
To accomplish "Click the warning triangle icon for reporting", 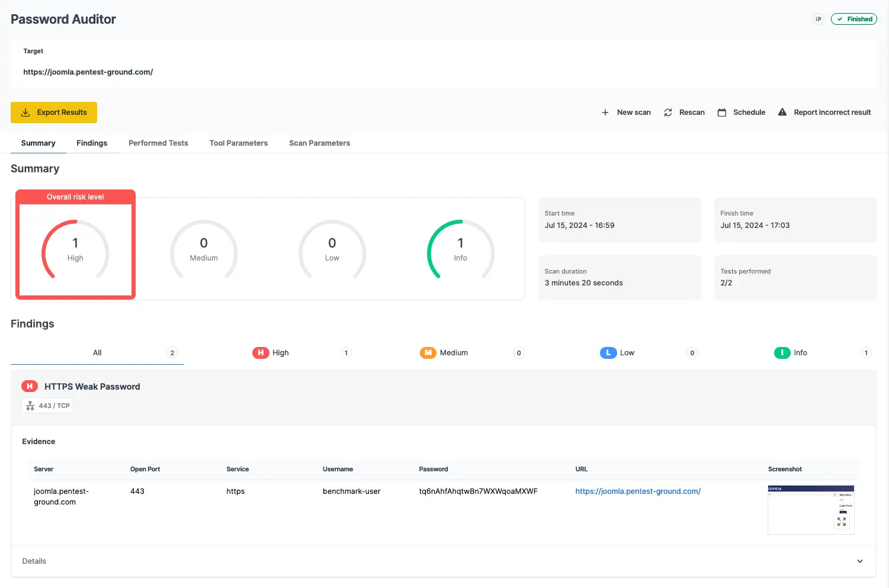I will (x=782, y=112).
